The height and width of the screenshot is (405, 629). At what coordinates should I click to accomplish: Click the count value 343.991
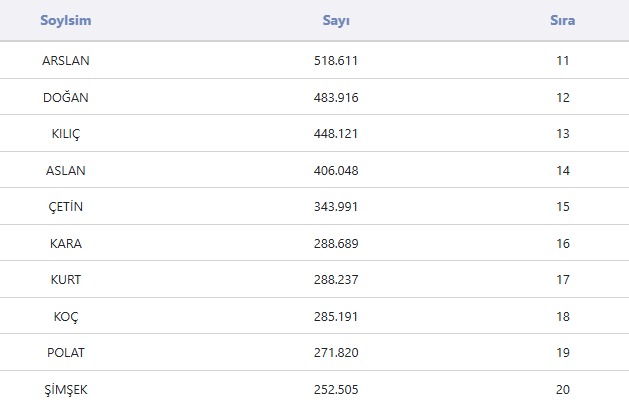tap(336, 207)
